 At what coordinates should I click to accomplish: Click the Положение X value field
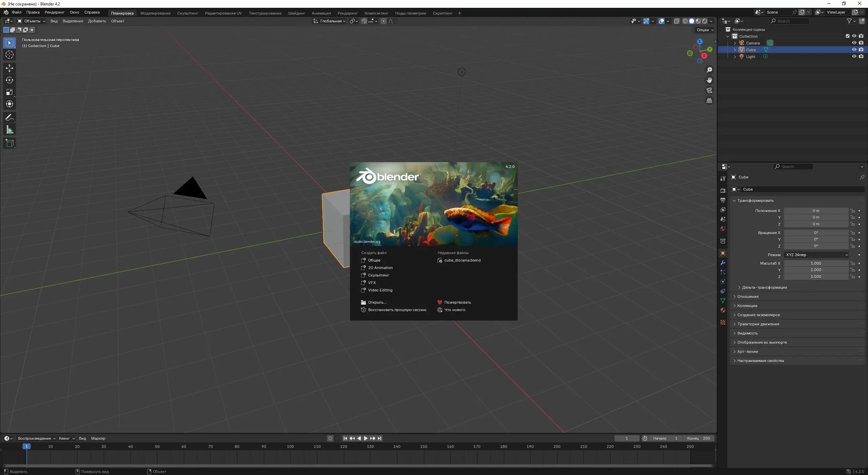pyautogui.click(x=815, y=211)
